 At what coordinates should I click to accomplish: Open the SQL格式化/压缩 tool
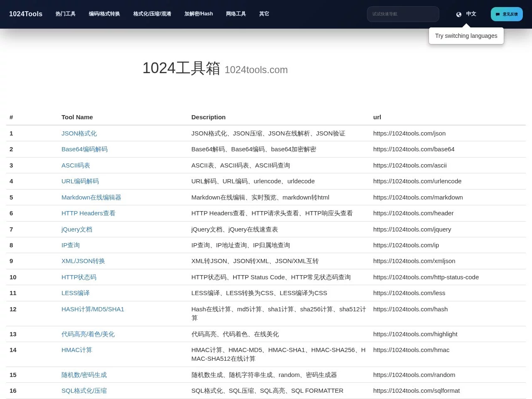(x=84, y=391)
